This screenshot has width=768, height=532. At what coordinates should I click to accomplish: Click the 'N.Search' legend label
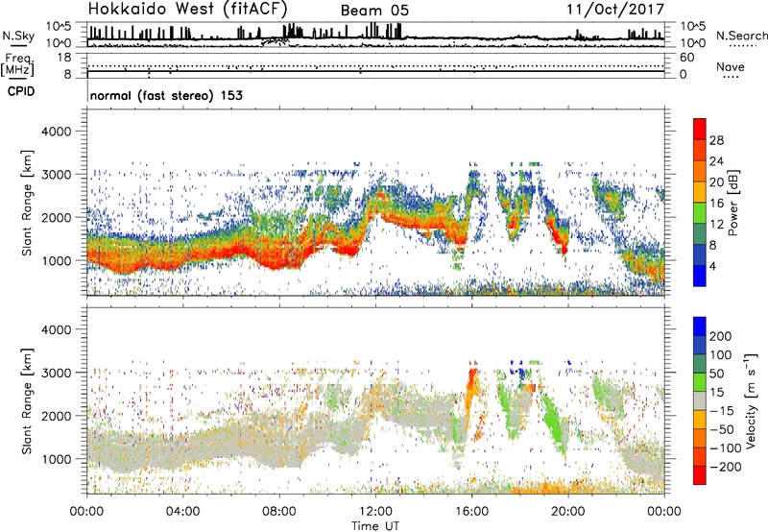click(741, 36)
